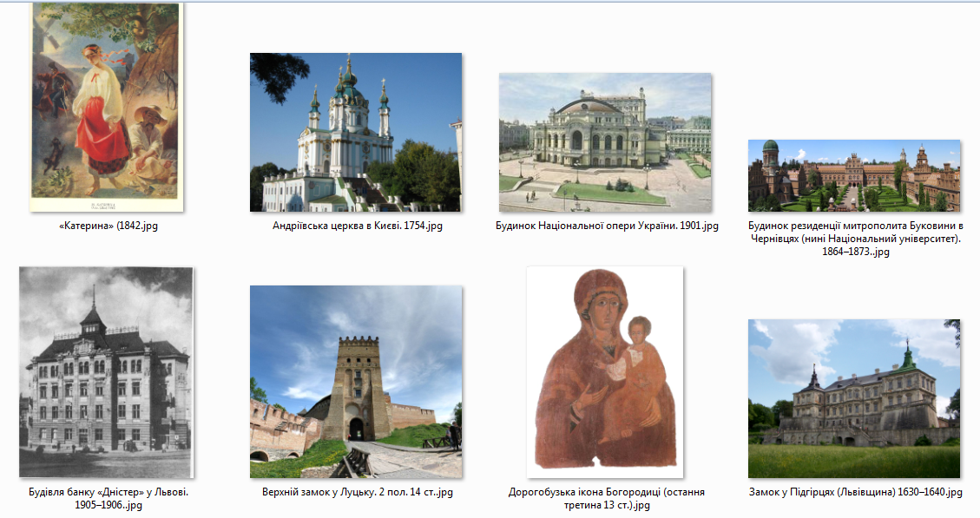The image size is (980, 518).
Task: Select the Андріївська церква в Києві thumbnail
Action: click(356, 132)
